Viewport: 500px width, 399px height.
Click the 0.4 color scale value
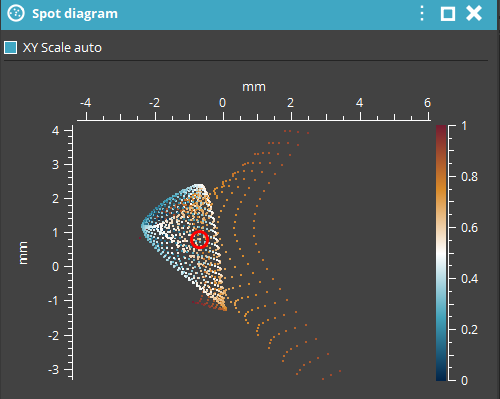tap(469, 279)
